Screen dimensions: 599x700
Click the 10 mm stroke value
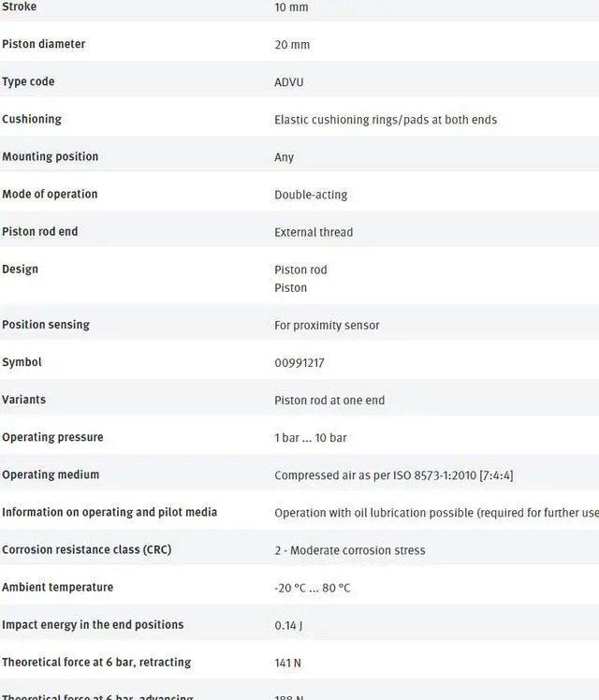291,7
